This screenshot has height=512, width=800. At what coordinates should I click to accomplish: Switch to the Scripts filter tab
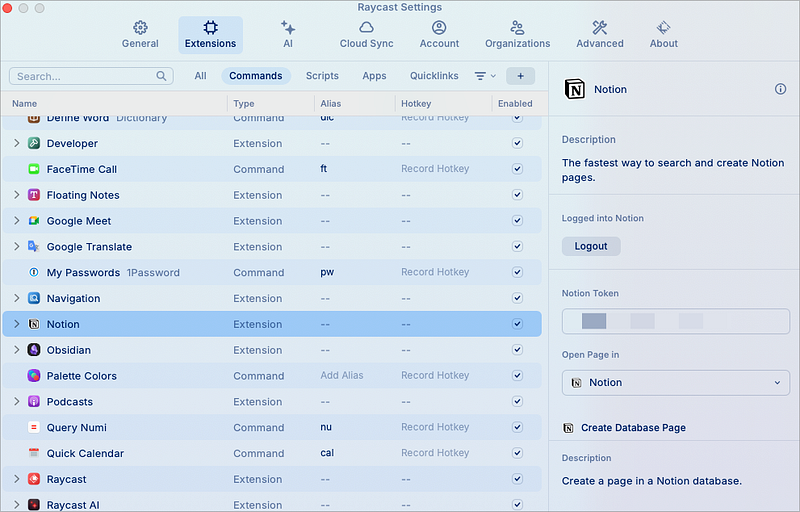click(x=322, y=76)
